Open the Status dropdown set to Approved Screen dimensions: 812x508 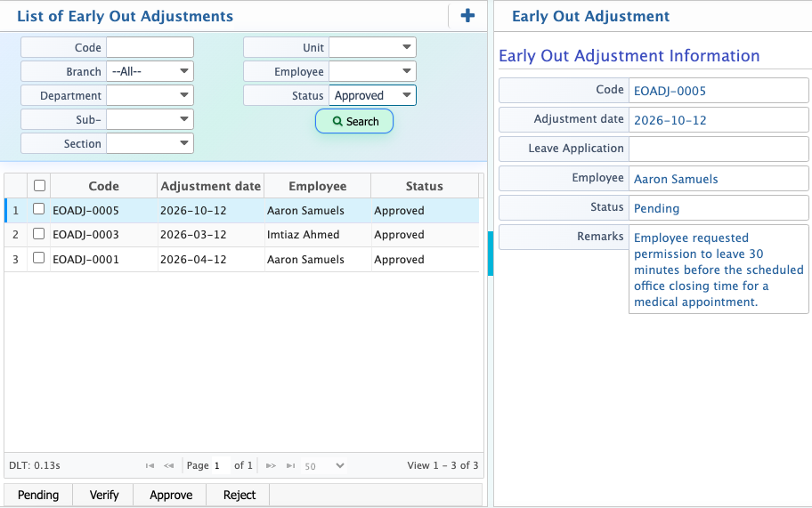coord(372,95)
